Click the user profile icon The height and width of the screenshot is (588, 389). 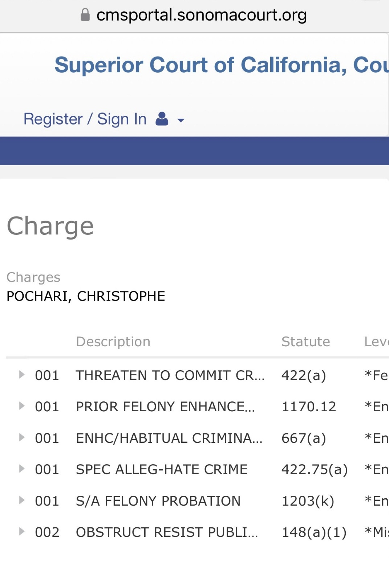[162, 119]
